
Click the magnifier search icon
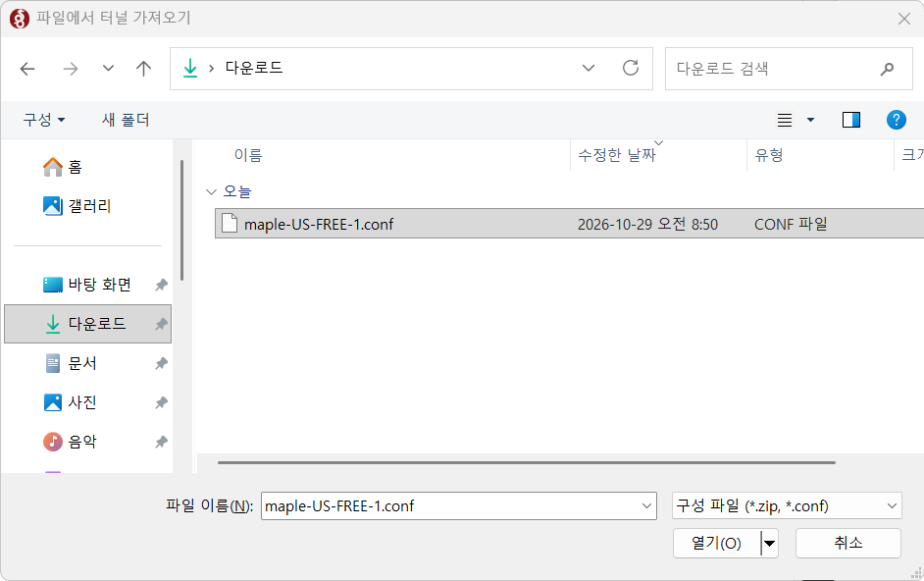pos(887,69)
